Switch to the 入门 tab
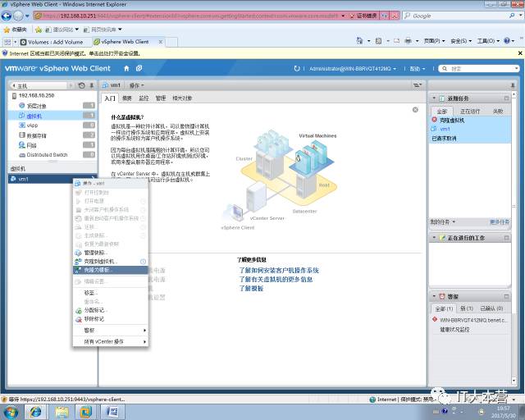This screenshot has width=525, height=420. click(109, 98)
